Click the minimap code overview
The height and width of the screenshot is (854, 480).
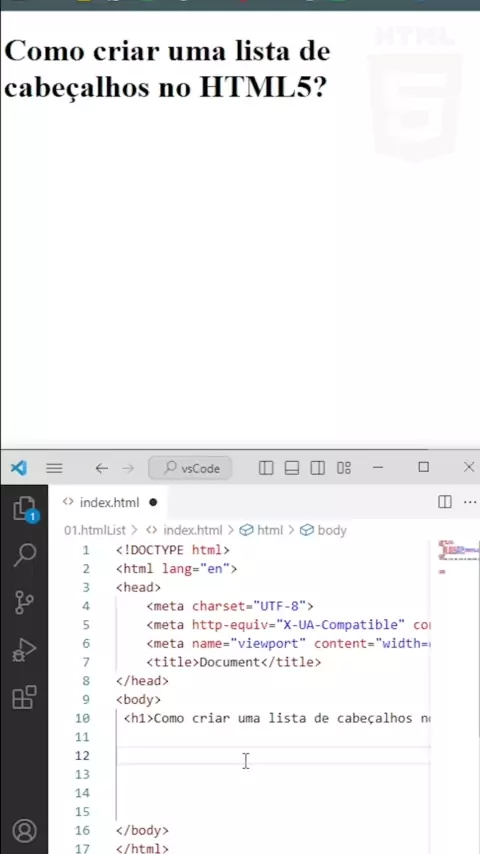(x=457, y=557)
